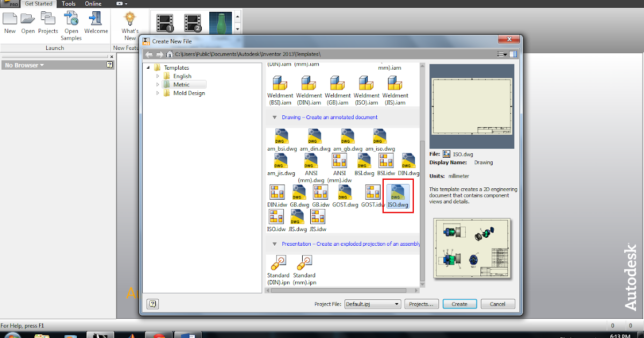This screenshot has height=338, width=644.
Task: Click the What's New lightbulb icon
Action: coord(129,26)
